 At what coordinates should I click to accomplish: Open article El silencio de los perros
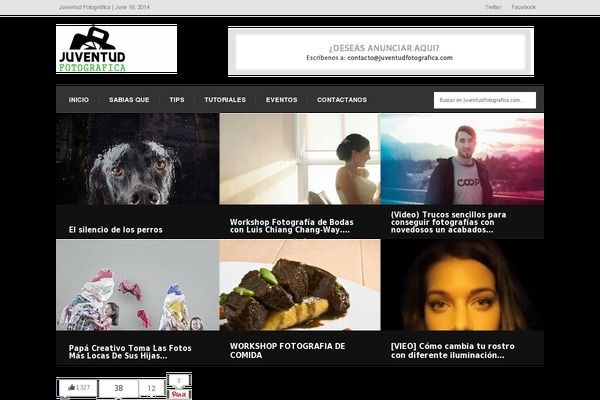[x=116, y=230]
